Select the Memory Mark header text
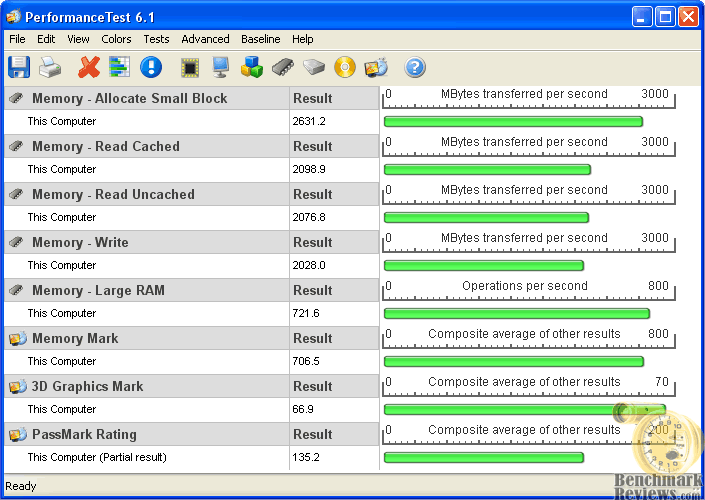 point(75,339)
